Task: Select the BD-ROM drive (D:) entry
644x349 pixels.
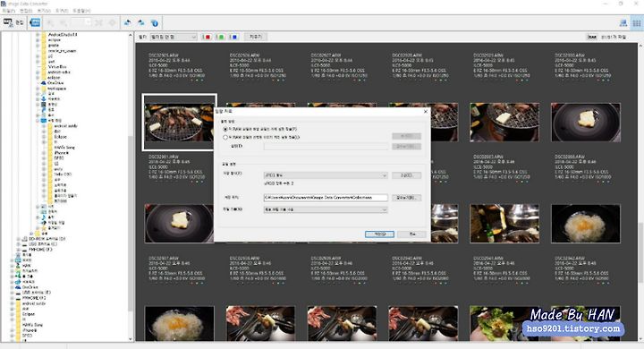Action: pyautogui.click(x=47, y=239)
